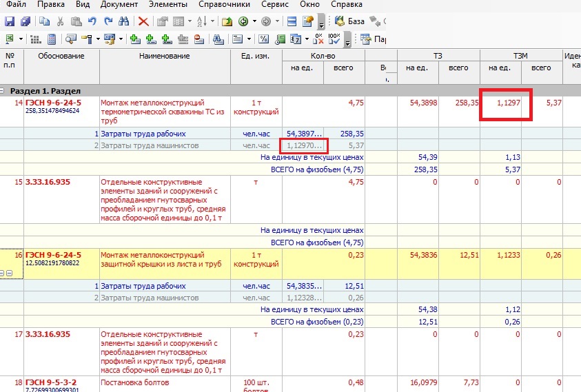
Task: Click the Cut scissors icon
Action: (60, 21)
